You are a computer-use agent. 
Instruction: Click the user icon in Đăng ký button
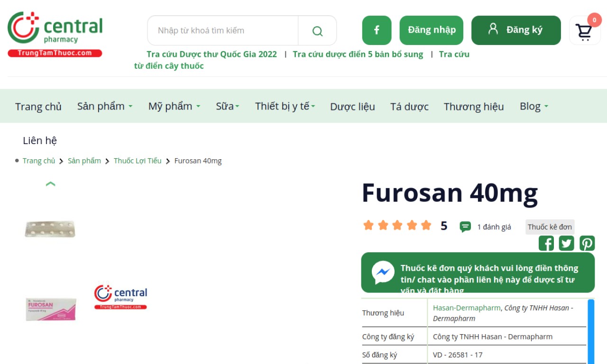tap(493, 29)
